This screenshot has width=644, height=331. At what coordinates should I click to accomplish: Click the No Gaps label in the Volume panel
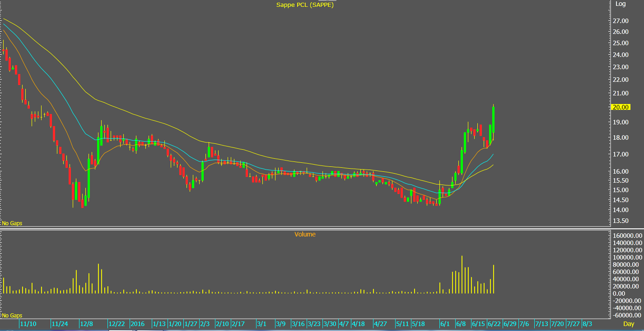(12, 316)
